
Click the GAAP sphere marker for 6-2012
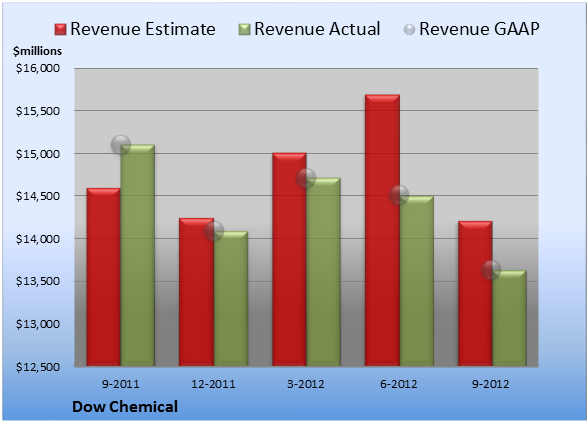click(x=399, y=195)
